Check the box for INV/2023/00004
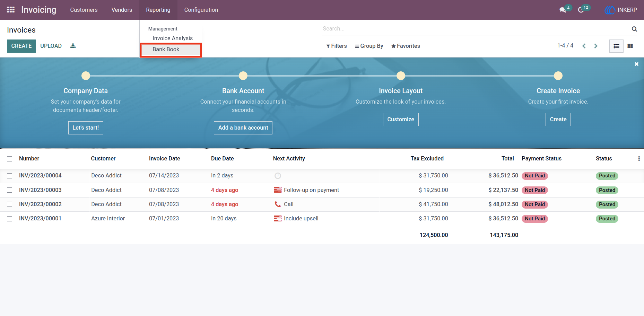Screen dimensions: 644x316 click(x=10, y=176)
